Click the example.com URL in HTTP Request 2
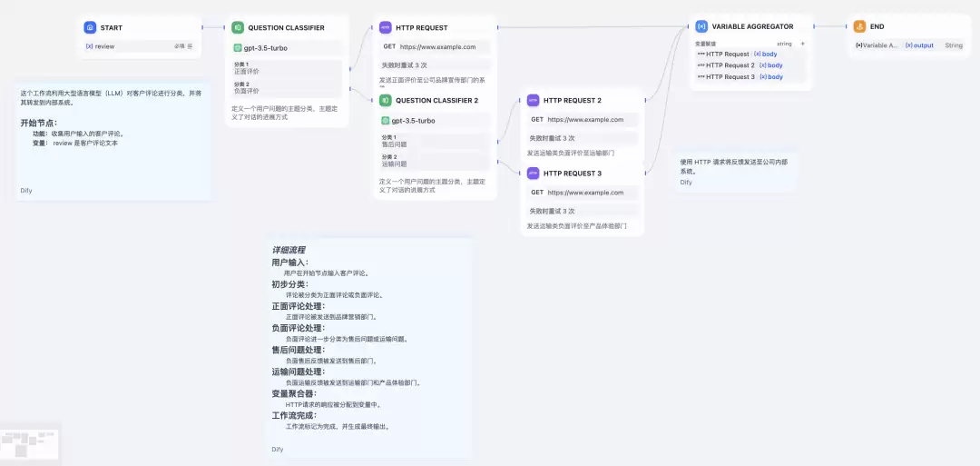Image resolution: width=980 pixels, height=466 pixels. click(x=585, y=120)
